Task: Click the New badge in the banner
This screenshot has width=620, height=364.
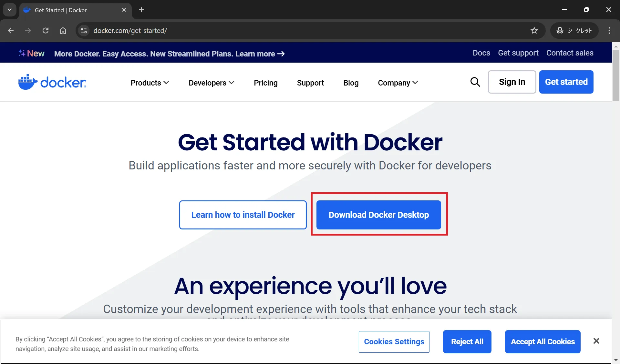Action: (32, 53)
